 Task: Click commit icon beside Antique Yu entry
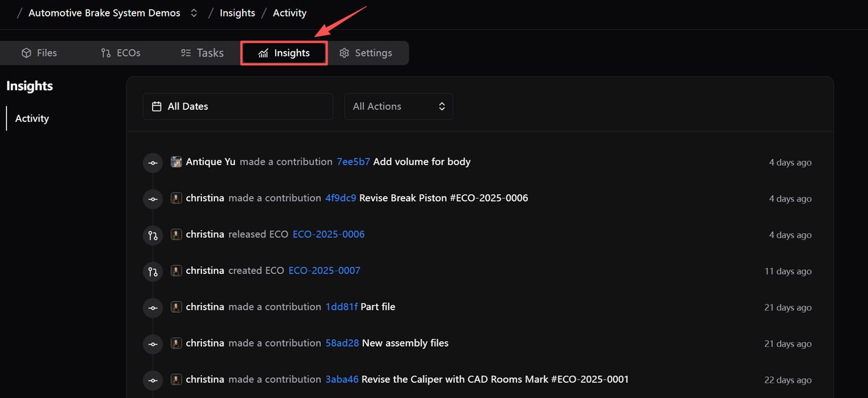153,163
